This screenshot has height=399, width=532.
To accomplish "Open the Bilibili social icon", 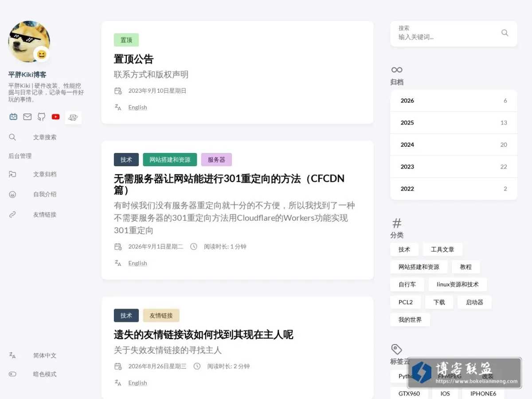I will click(13, 117).
